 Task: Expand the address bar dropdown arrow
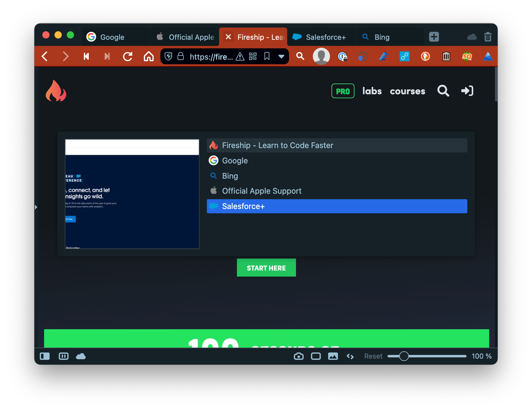point(281,57)
